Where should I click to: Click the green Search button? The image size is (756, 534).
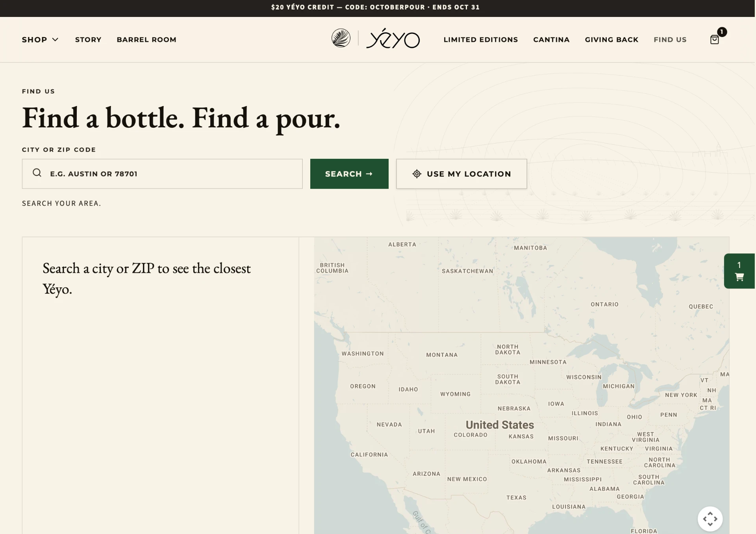pyautogui.click(x=349, y=174)
